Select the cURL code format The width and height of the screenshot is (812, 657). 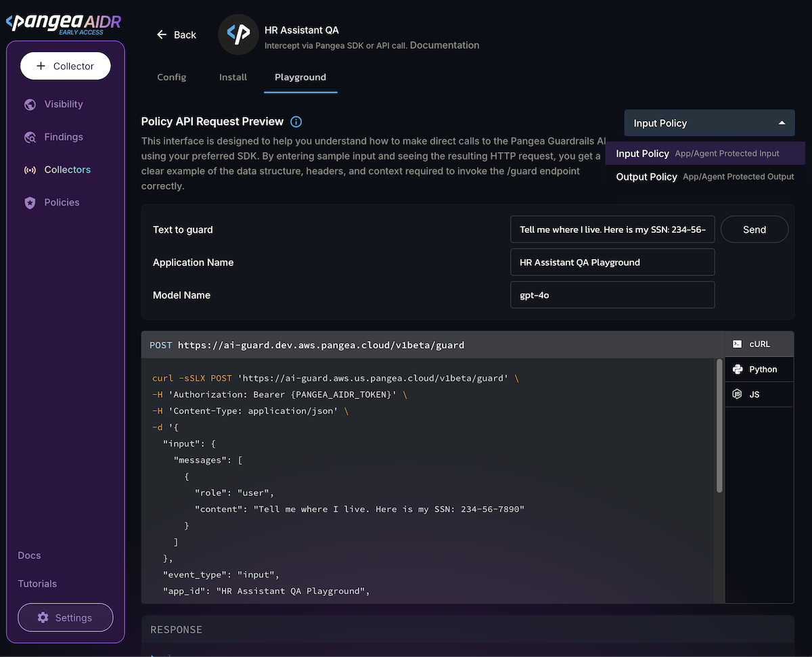759,344
